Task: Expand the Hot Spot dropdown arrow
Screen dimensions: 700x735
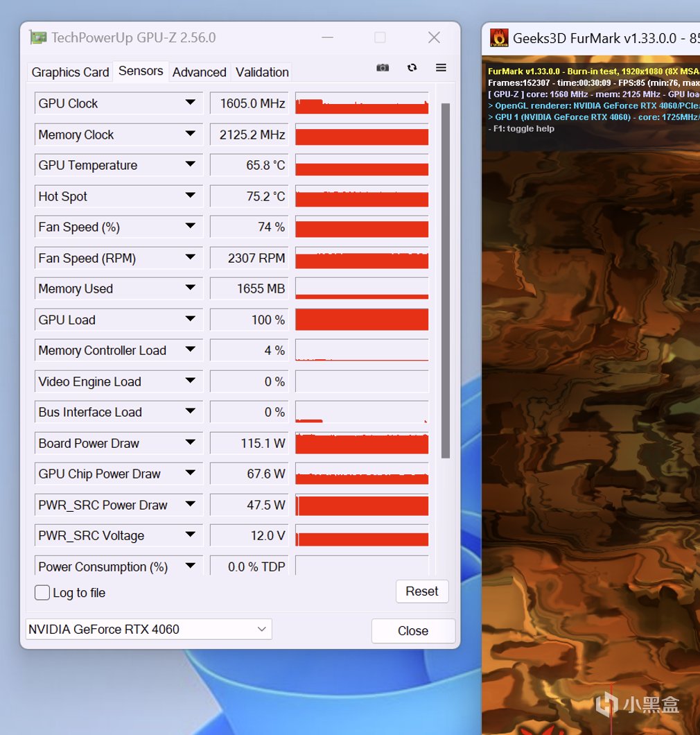Action: 190,196
